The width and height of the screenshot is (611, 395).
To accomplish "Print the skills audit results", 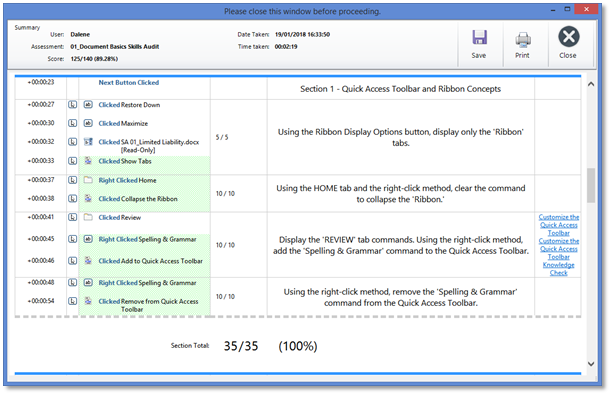I will [x=522, y=44].
